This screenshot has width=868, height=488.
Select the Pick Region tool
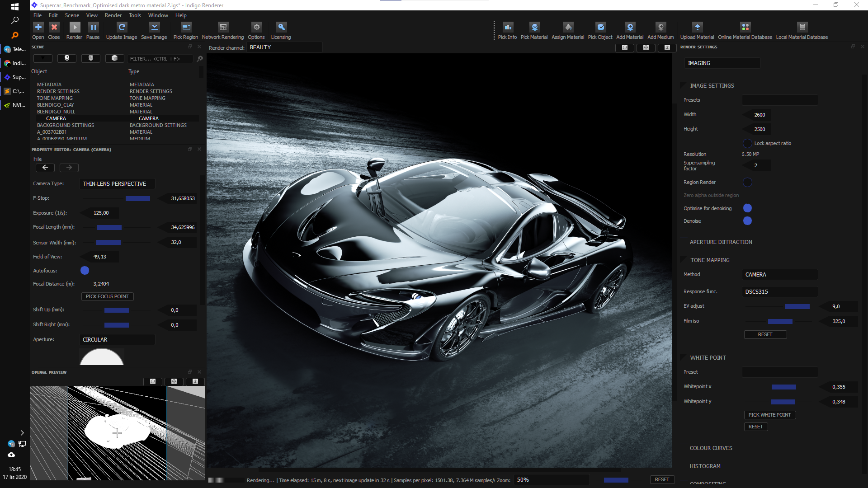click(186, 28)
